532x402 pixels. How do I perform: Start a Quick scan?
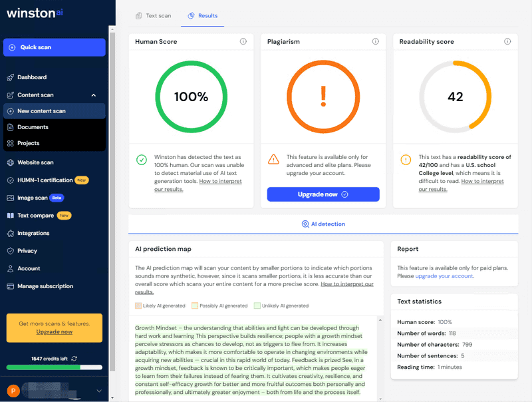point(55,47)
